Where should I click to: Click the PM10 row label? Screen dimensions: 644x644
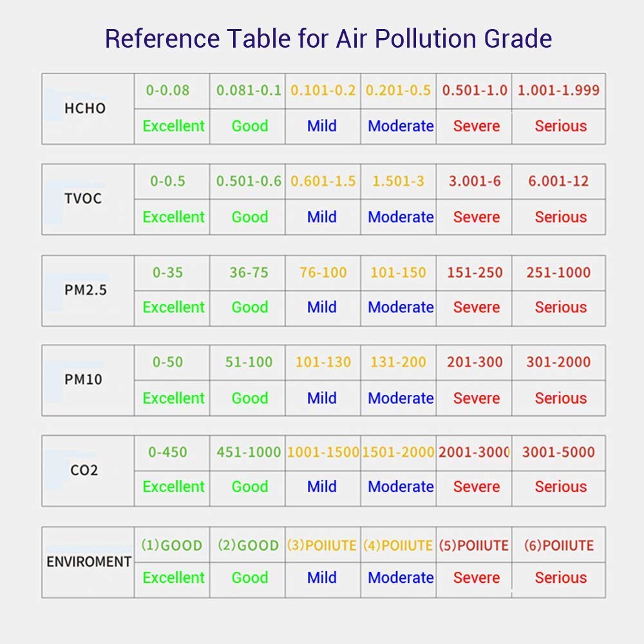tap(83, 379)
